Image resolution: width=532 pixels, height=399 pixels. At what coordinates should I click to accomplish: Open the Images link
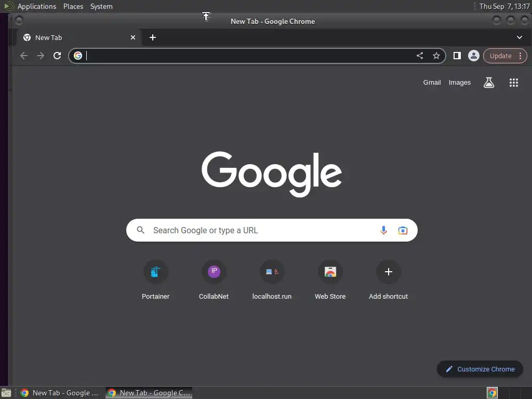pos(460,83)
